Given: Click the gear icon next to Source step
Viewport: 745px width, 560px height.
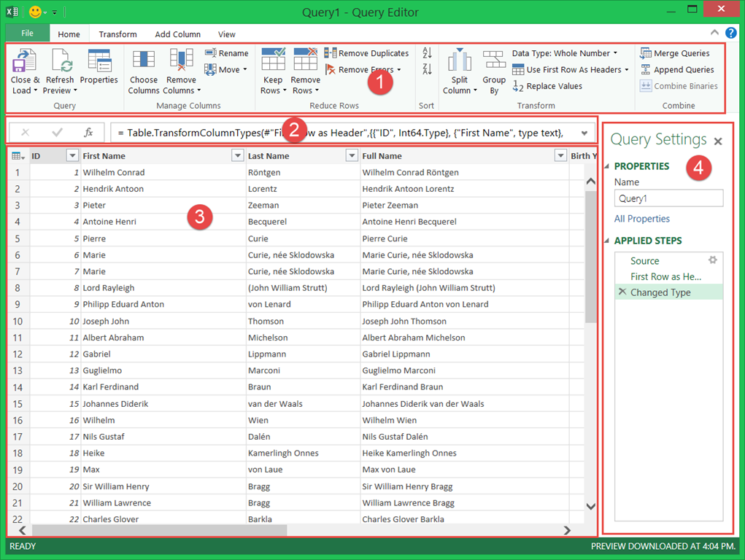Looking at the screenshot, I should (713, 260).
